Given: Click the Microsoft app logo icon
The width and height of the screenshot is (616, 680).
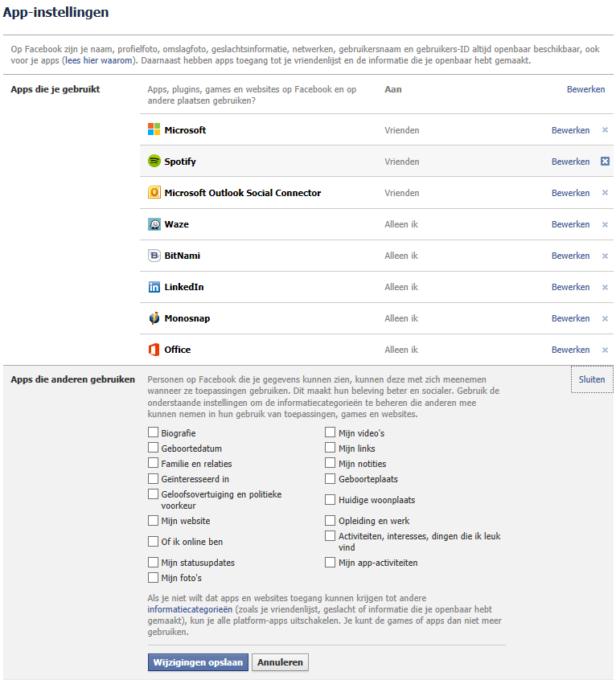Looking at the screenshot, I should point(154,129).
